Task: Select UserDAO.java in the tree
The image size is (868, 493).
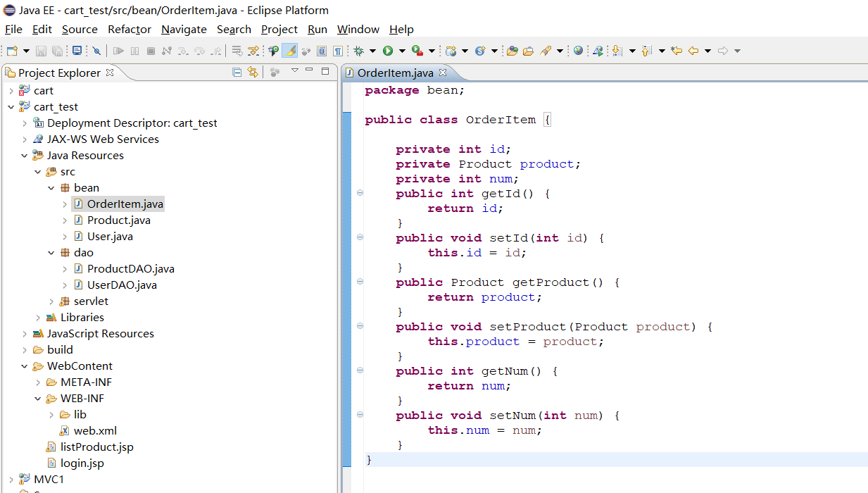Action: point(122,285)
